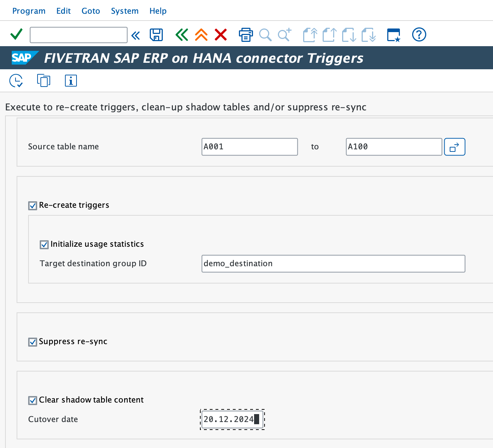Uncheck Re-create triggers checkbox

click(x=32, y=206)
